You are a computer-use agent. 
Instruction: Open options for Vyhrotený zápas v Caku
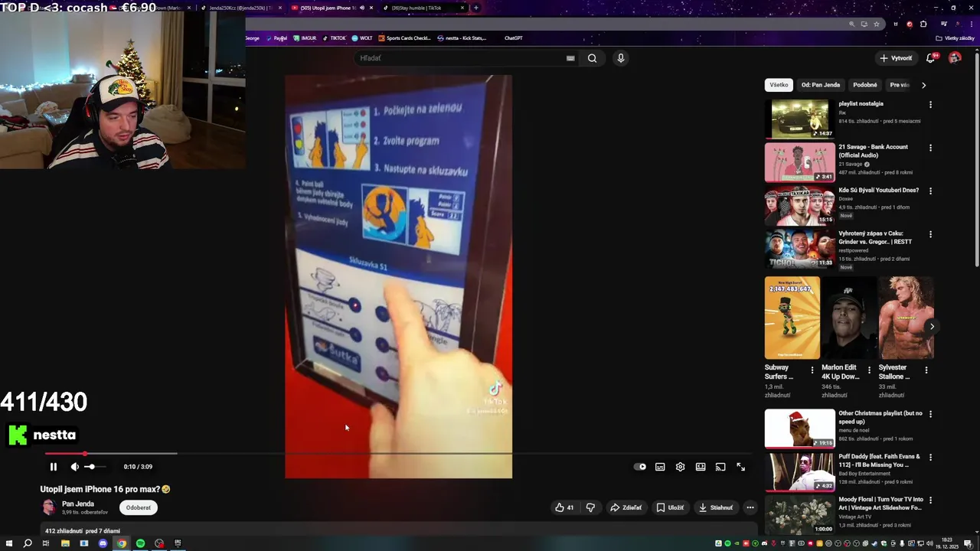click(x=930, y=234)
